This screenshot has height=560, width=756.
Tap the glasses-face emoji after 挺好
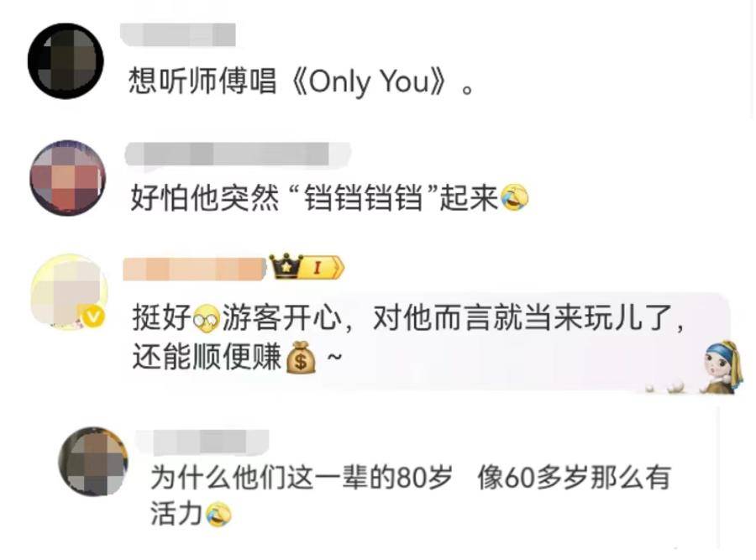coord(207,318)
